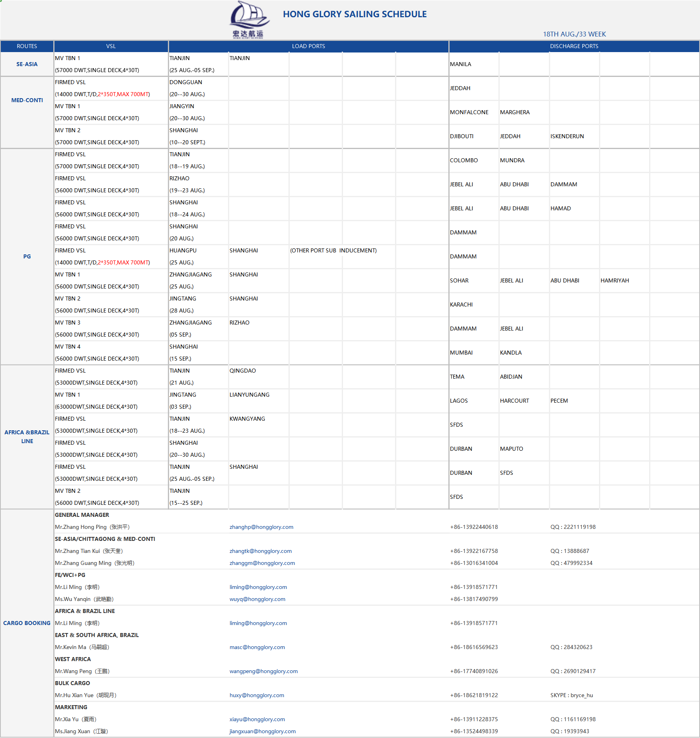The image size is (700, 738).
Task: Open email link zhanggm@hongglory.com
Action: pos(262,563)
